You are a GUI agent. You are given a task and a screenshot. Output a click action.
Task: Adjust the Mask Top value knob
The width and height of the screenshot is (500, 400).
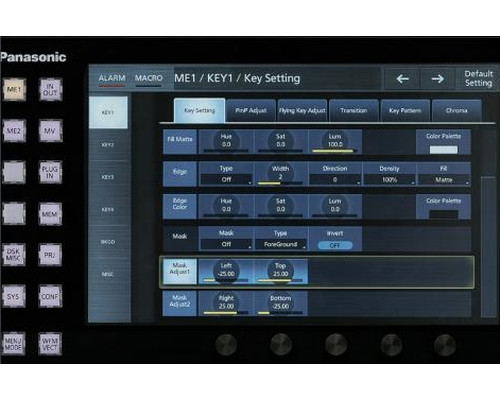(281, 271)
